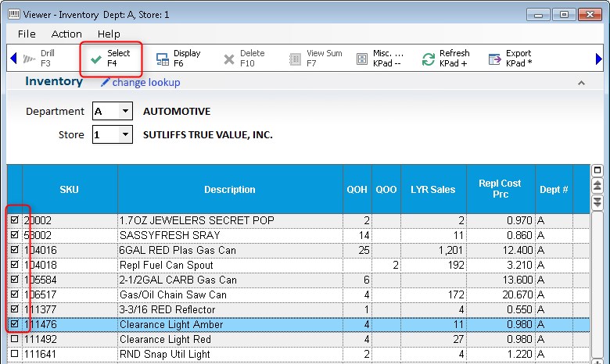
Task: Click the change lookup link
Action: tap(145, 83)
